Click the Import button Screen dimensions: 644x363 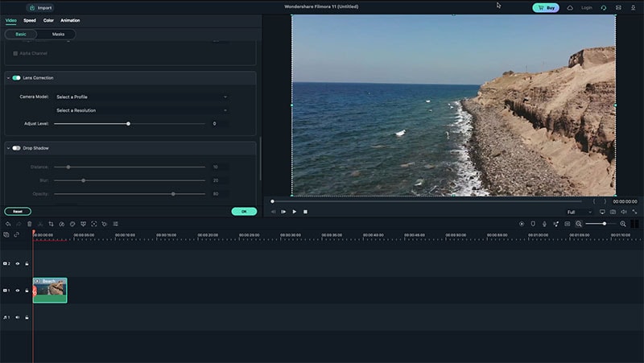point(41,8)
